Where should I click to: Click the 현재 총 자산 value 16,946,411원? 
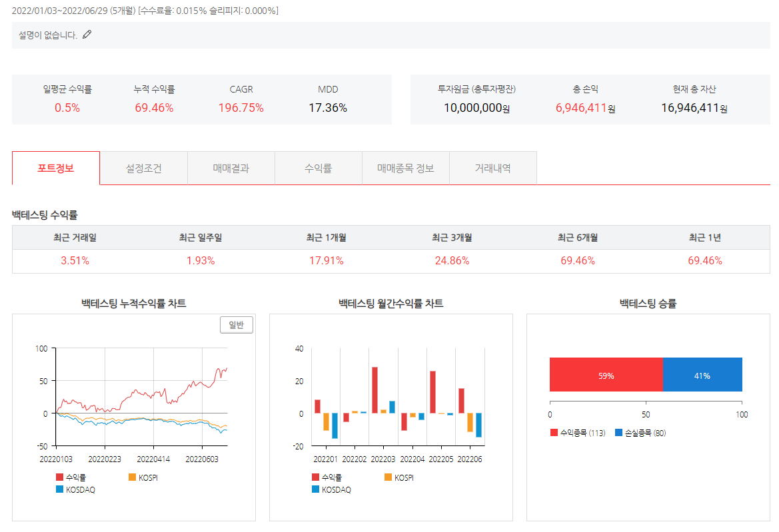click(x=694, y=108)
